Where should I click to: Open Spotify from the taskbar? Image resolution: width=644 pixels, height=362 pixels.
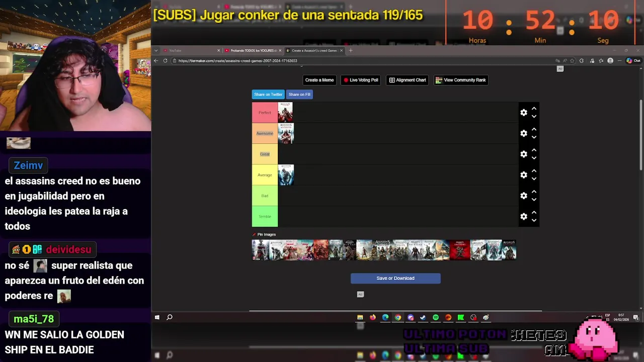click(436, 317)
